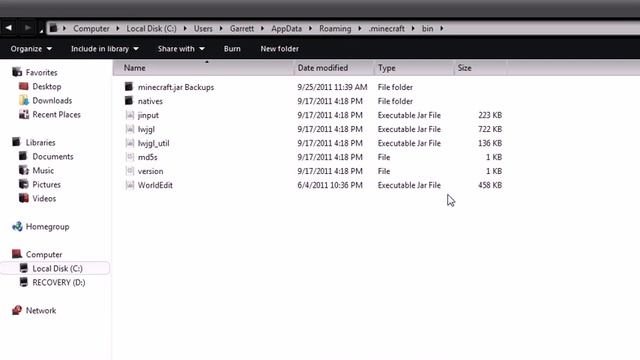Click the Homegroup label in sidebar
This screenshot has width=640, height=360.
(47, 227)
